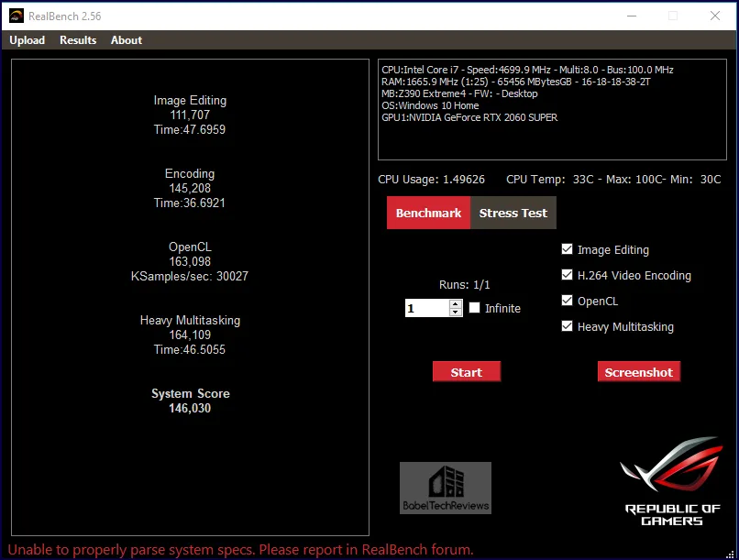Click the Heavy Multitasking score 164,109
Screen dimensions: 739x560
tap(190, 335)
